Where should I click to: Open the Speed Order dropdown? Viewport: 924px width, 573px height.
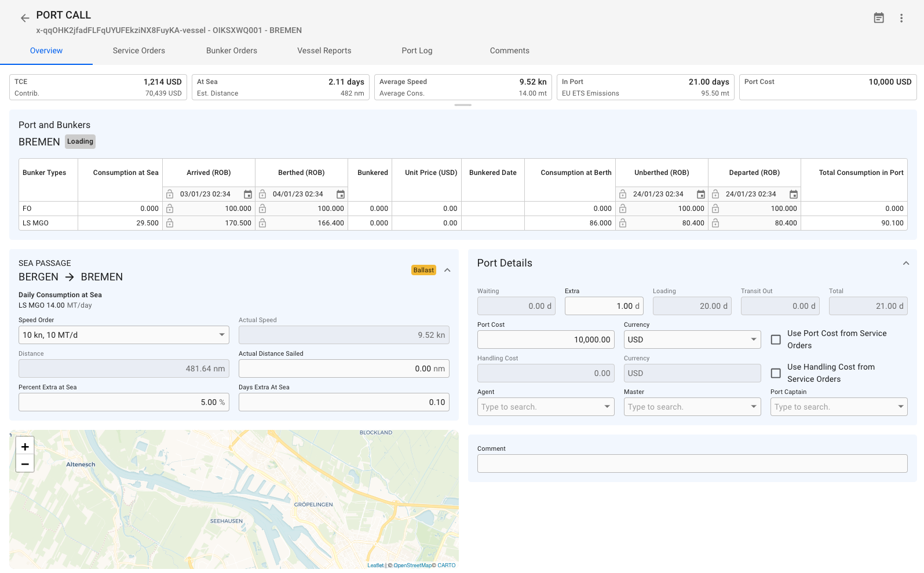[x=123, y=335]
